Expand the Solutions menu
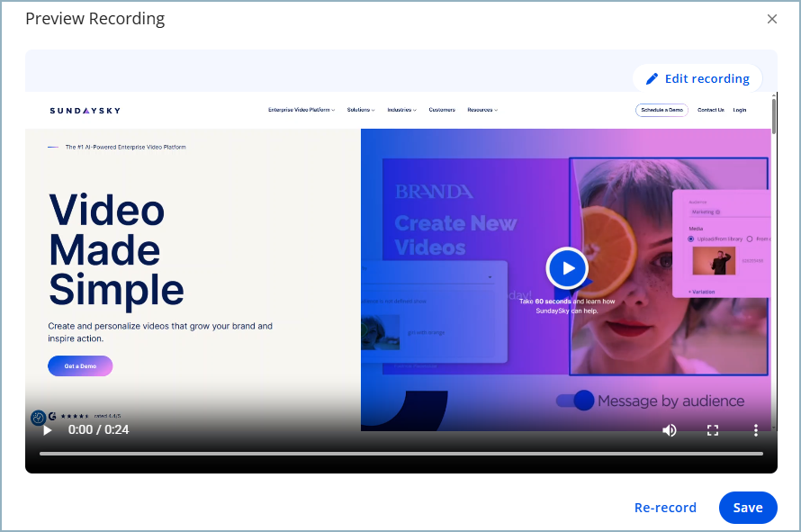This screenshot has width=801, height=532. 361,110
